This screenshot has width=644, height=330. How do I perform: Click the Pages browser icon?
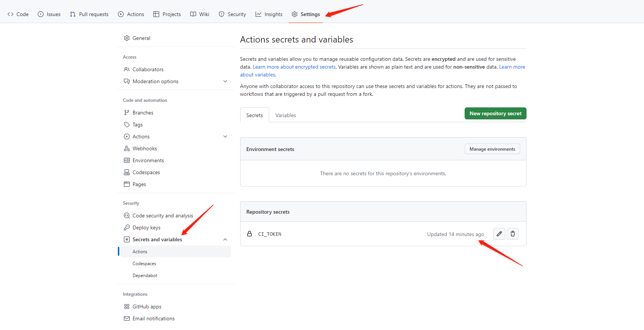coord(127,184)
